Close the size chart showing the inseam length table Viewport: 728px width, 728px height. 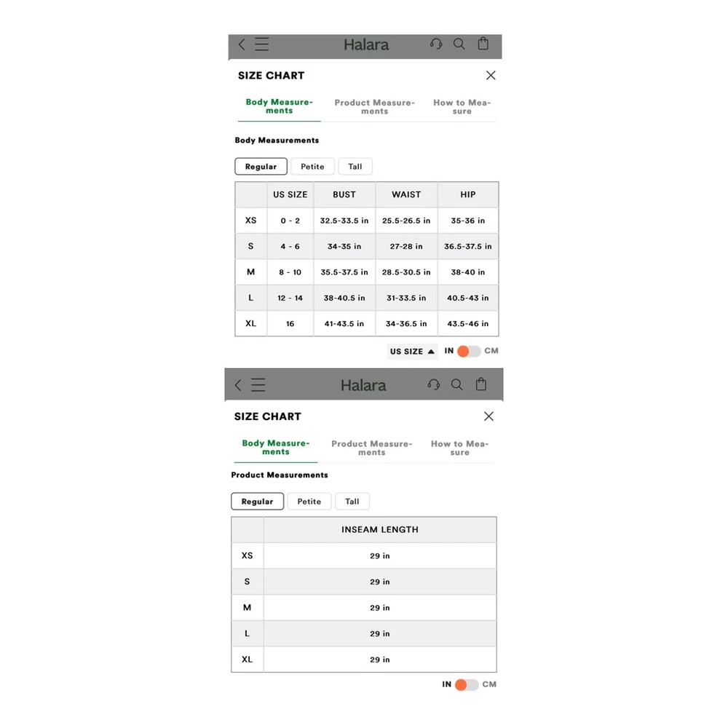pyautogui.click(x=488, y=416)
